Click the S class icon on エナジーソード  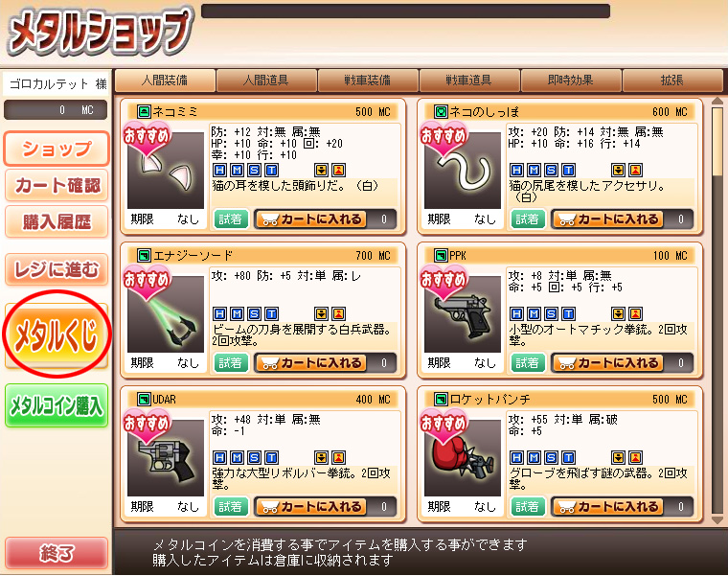(254, 314)
